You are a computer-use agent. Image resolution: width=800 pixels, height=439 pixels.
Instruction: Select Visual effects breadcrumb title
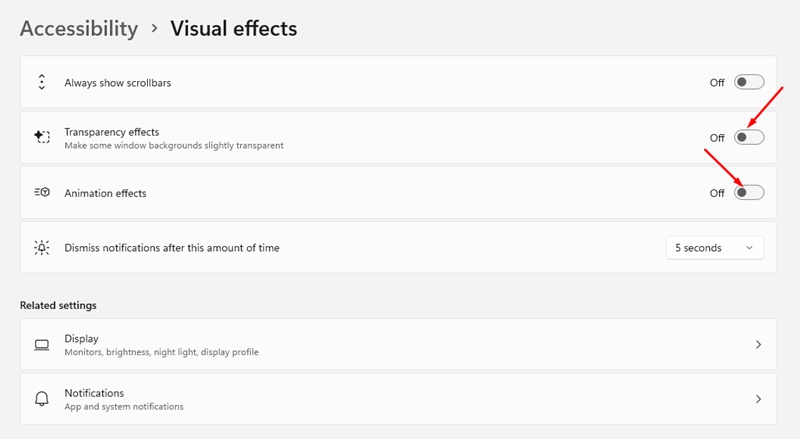[234, 28]
